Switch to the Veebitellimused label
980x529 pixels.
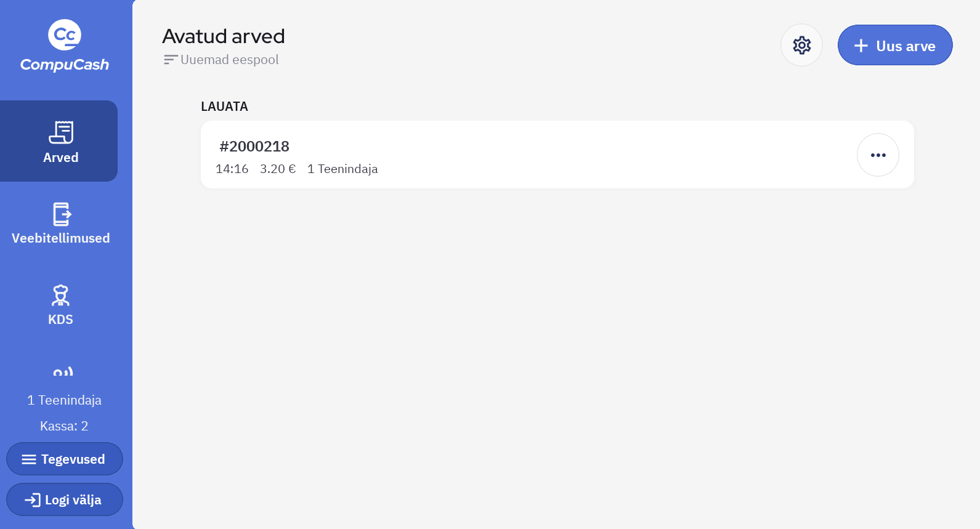tap(60, 238)
